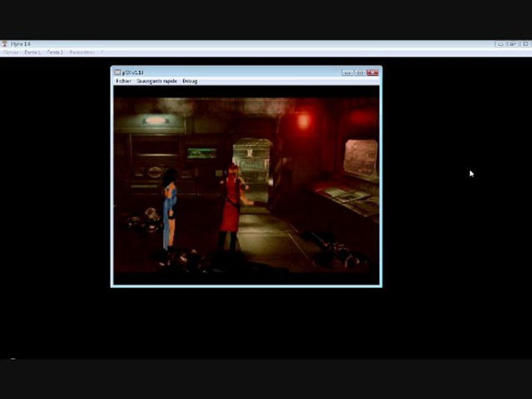Restore down the Hyne main window

(x=513, y=44)
